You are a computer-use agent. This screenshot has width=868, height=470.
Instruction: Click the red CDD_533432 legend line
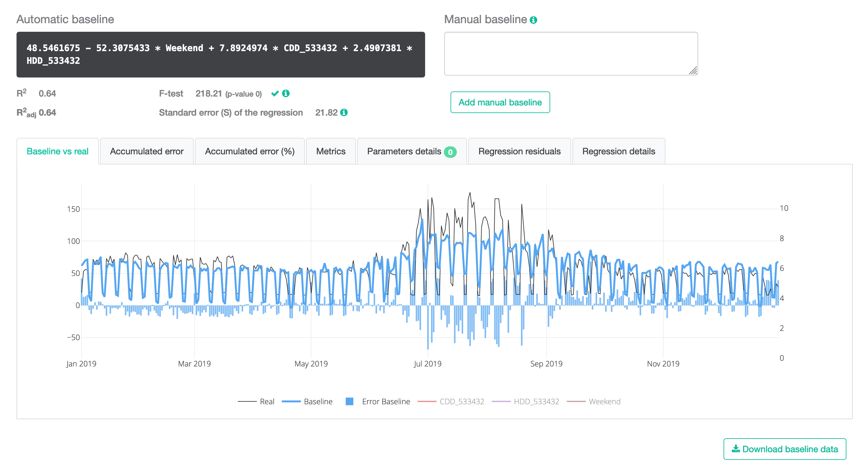click(x=427, y=401)
